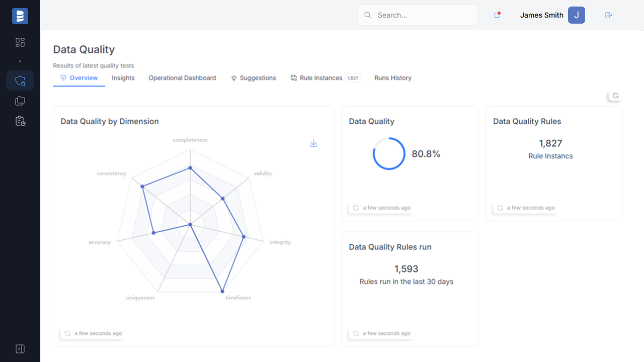Open the Operational Dashboard tab
This screenshot has width=644, height=362.
click(182, 78)
